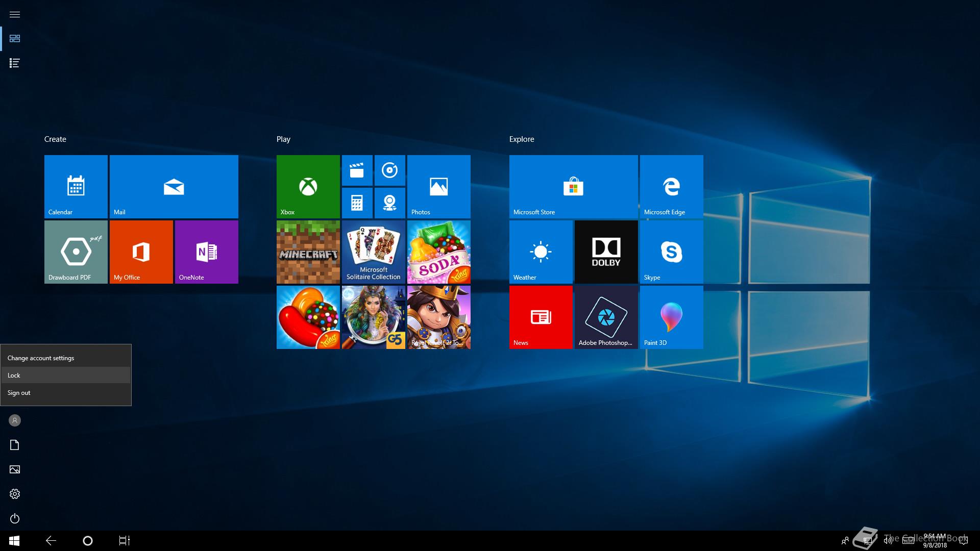980x551 pixels.
Task: Open the Groove Music small tile
Action: tap(389, 170)
